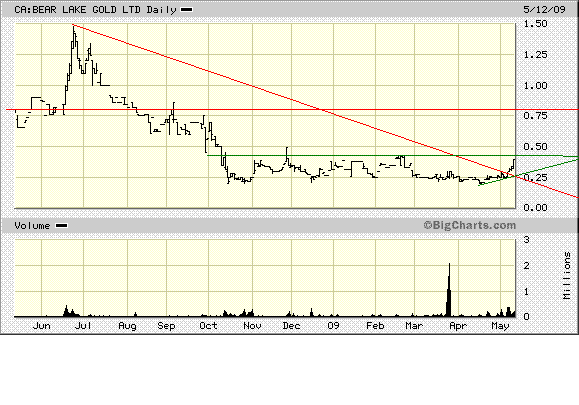The image size is (579, 405).
Task: Click the 0.25 price axis label
Action: (535, 178)
